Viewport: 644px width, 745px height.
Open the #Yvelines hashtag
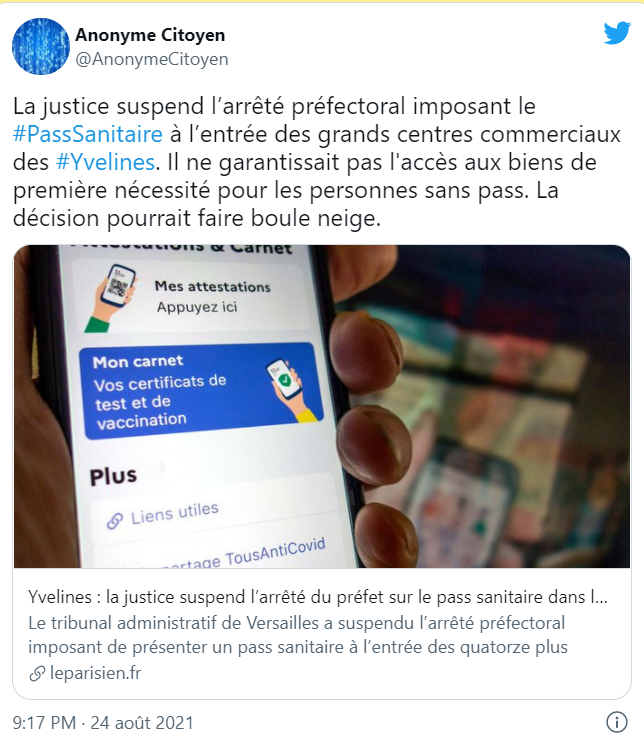click(106, 162)
